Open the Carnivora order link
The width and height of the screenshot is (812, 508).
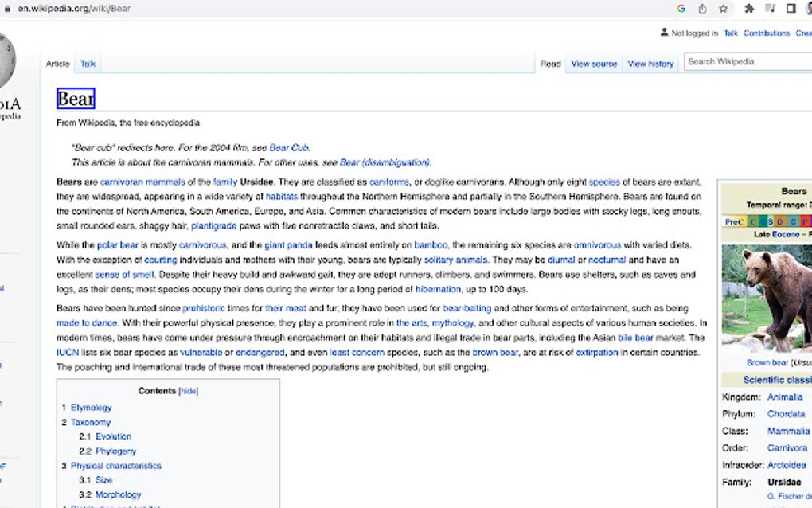coord(787,448)
